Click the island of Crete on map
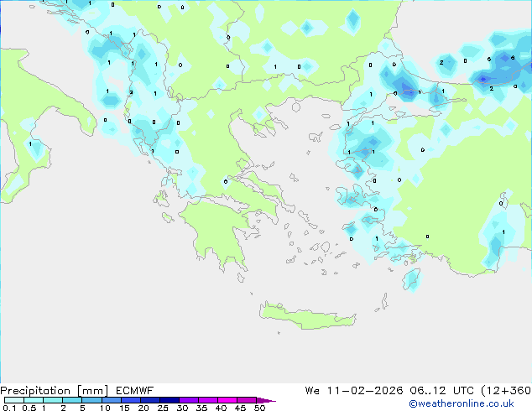532x411 pixels. 307,316
